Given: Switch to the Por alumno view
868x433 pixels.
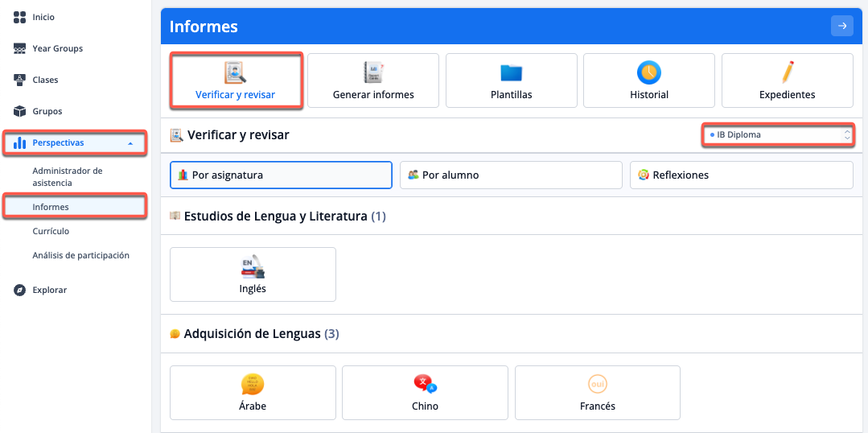Looking at the screenshot, I should 511,175.
